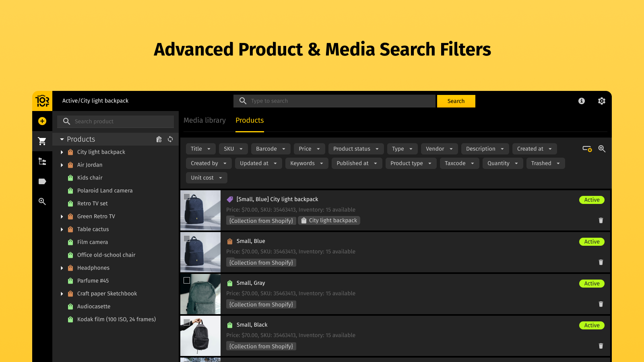Screen dimensions: 644x362
Task: Check the Small, Black product checkbox
Action: [x=187, y=322]
